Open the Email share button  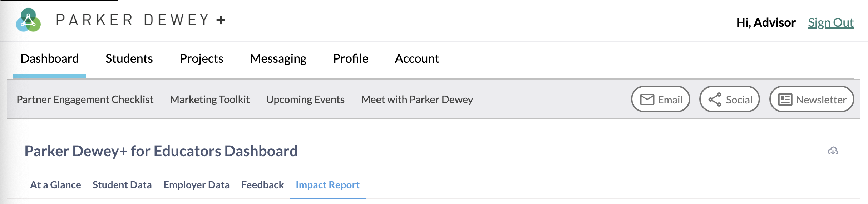pos(661,99)
